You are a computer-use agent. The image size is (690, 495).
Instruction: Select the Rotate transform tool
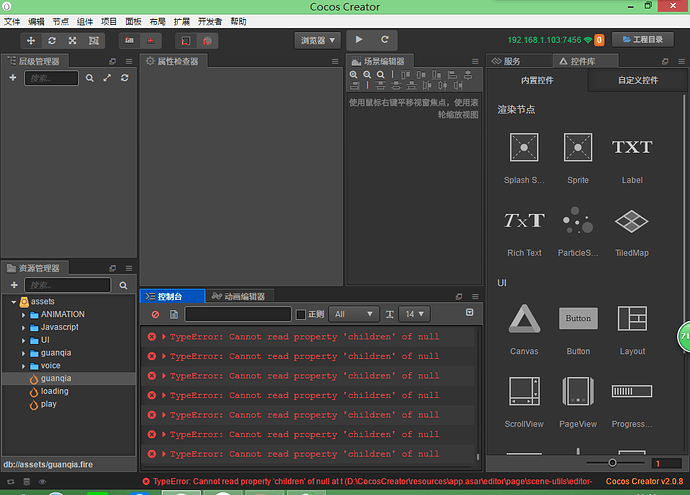[x=52, y=41]
